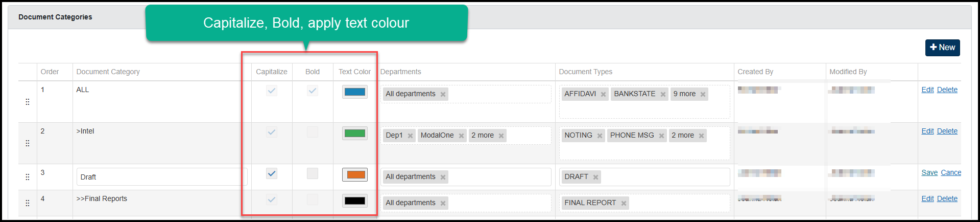The height and width of the screenshot is (222, 980).
Task: Click the drag handle for the >Intel row
Action: 27,143
